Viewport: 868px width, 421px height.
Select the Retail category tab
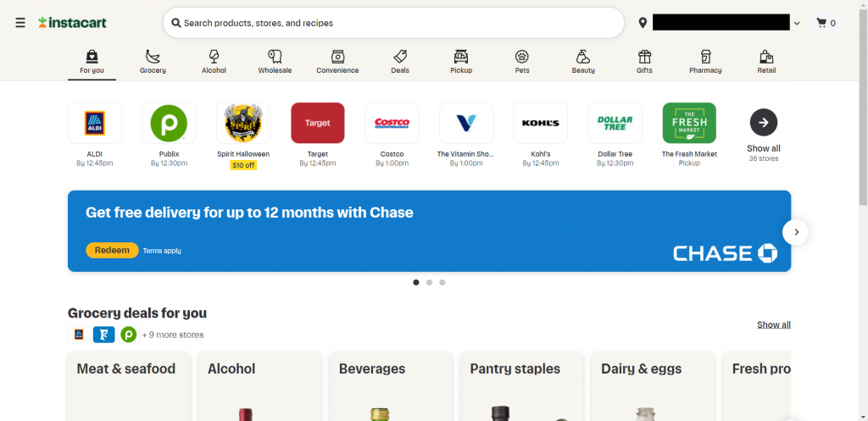[x=766, y=61]
